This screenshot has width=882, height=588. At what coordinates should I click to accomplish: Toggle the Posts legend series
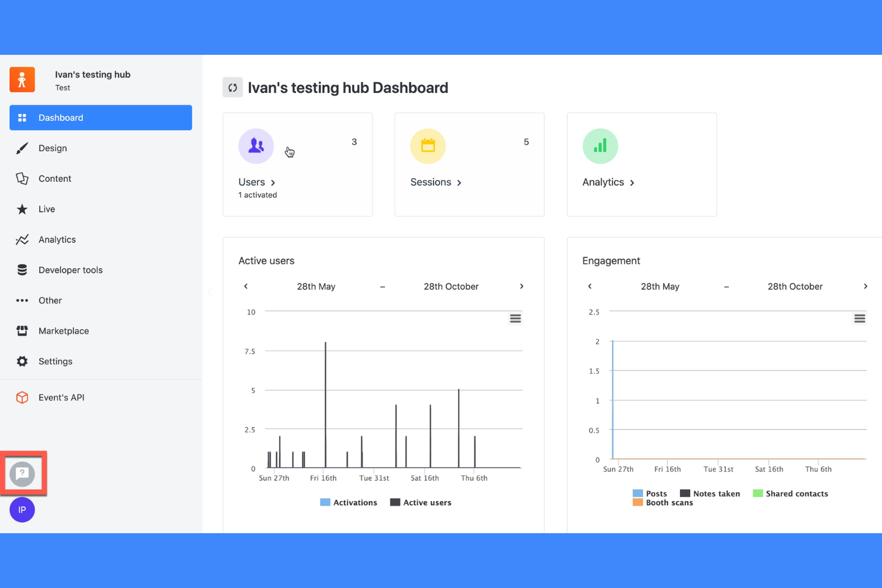coord(650,493)
